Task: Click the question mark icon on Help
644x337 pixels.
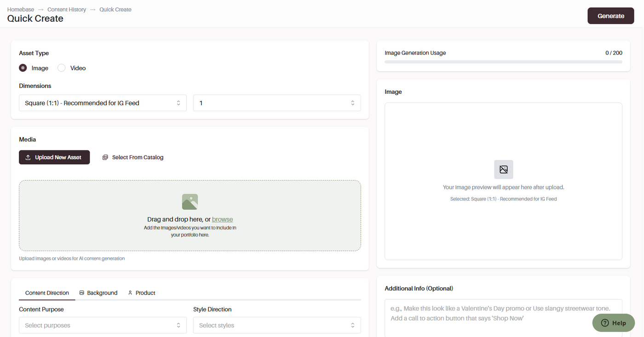Action: (605, 323)
